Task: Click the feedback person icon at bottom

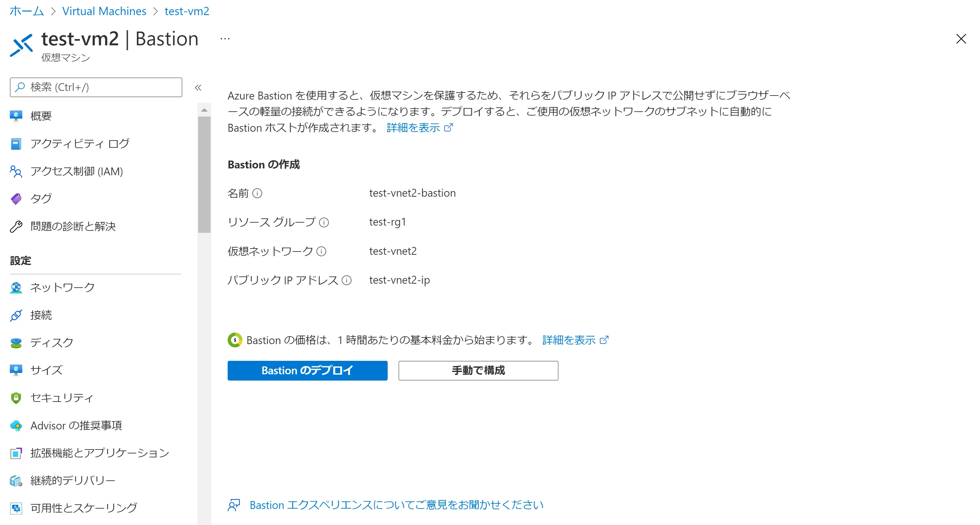Action: point(234,505)
